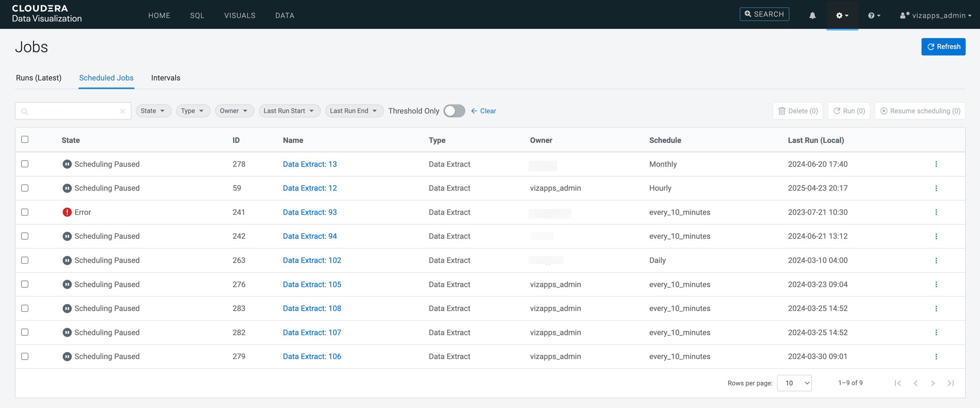Clear search text with the X icon
The image size is (980, 408).
coord(122,111)
